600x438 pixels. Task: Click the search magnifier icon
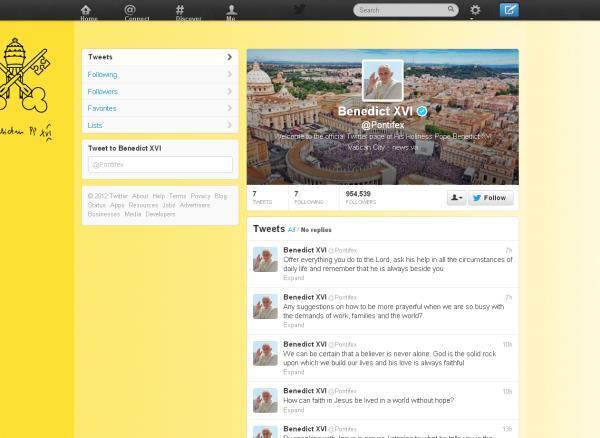click(x=451, y=9)
